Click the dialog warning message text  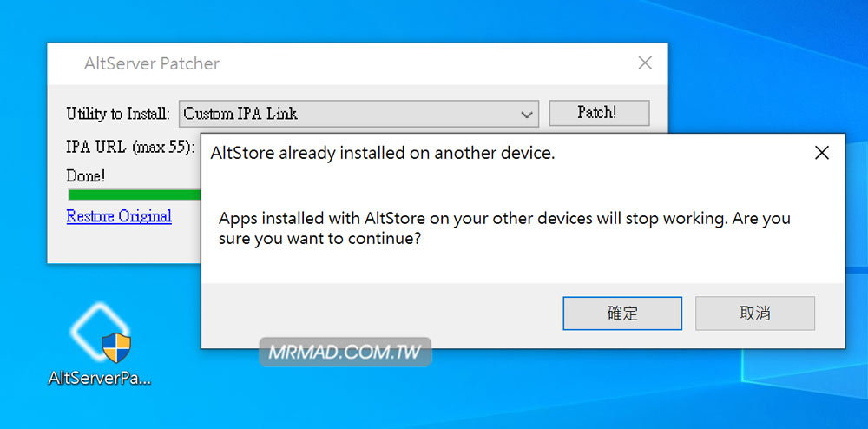pos(504,228)
